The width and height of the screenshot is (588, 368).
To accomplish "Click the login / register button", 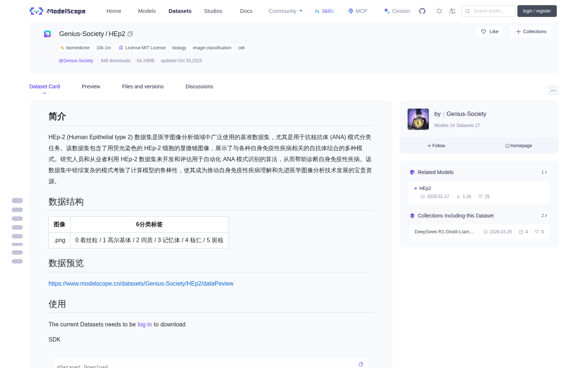I will [x=537, y=11].
